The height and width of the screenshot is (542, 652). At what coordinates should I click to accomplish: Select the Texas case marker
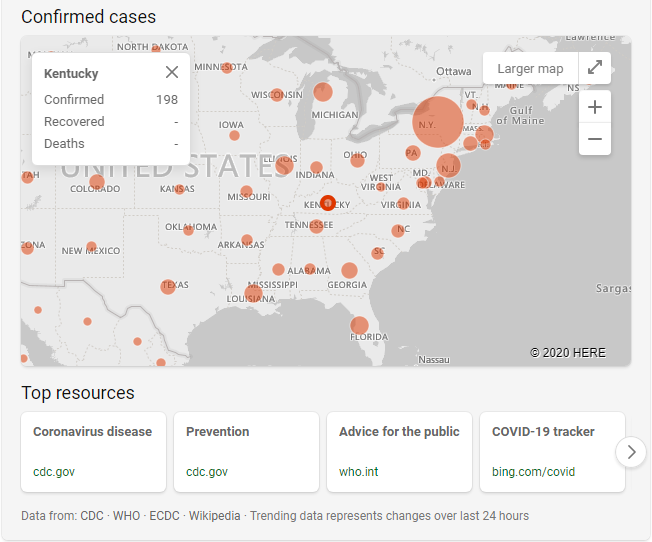[x=168, y=287]
